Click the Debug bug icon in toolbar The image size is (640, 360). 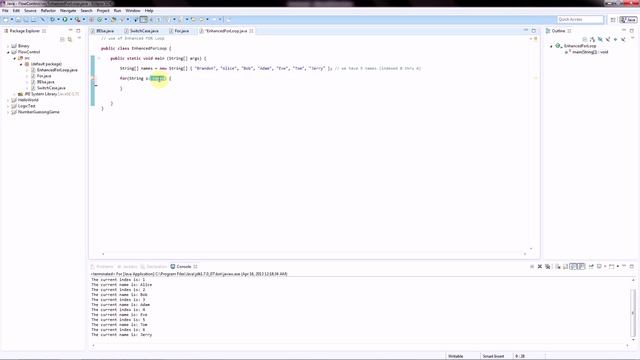coord(52,20)
